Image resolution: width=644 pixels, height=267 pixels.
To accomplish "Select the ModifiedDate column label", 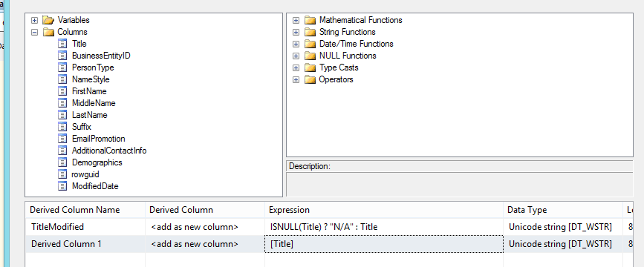I will click(95, 186).
